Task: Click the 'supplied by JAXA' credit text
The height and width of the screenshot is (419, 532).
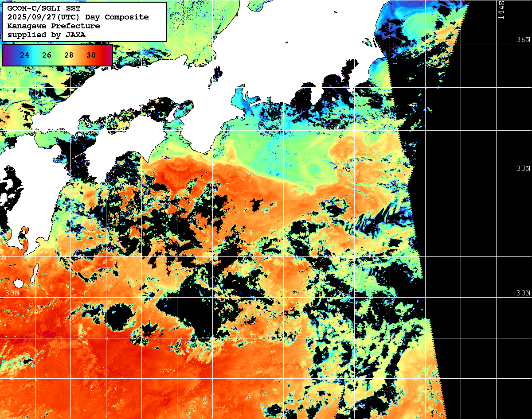Action: point(46,35)
